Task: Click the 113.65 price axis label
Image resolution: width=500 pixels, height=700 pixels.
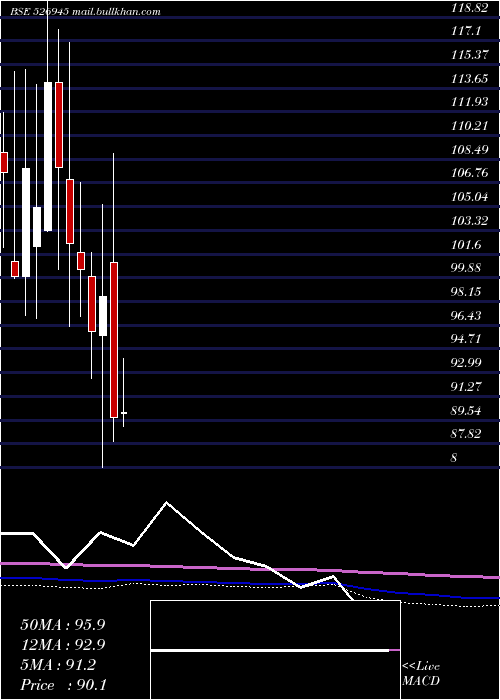Action: [x=469, y=79]
